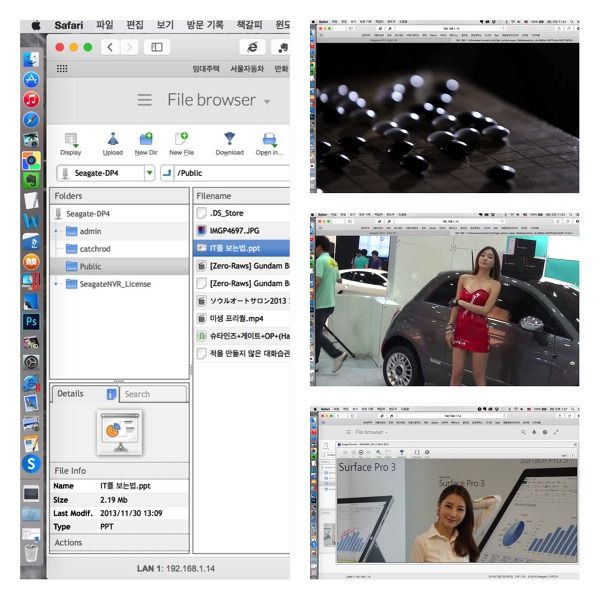Select the 적을 만들지 않은 대화습관 file
600x600 pixels.
click(241, 353)
